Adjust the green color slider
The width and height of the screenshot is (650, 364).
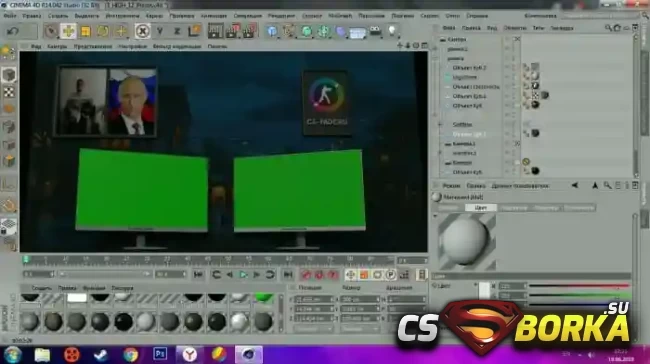click(x=580, y=296)
